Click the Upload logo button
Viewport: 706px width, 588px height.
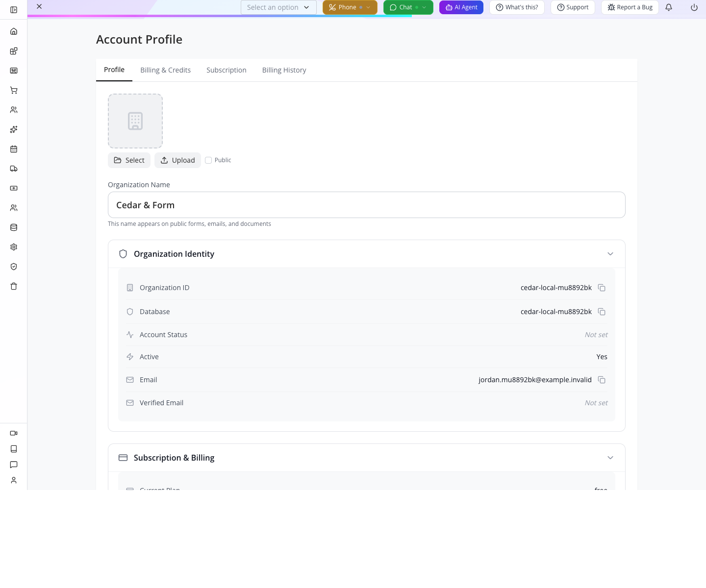(x=177, y=160)
